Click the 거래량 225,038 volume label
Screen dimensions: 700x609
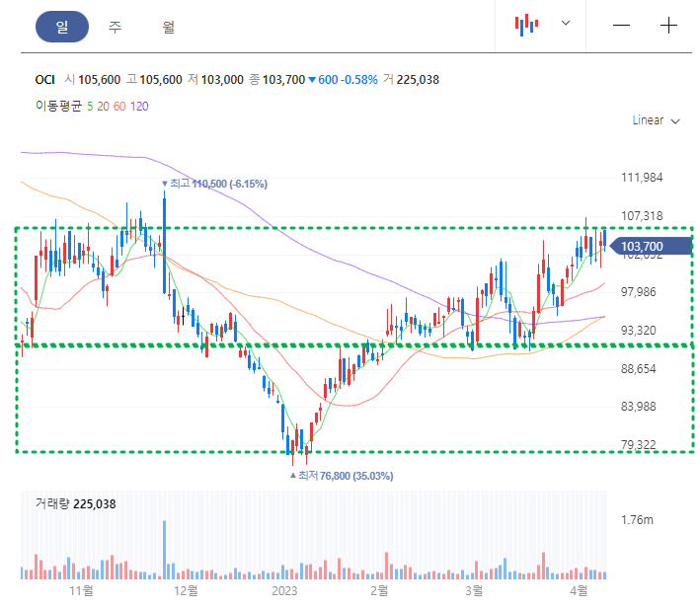point(75,504)
